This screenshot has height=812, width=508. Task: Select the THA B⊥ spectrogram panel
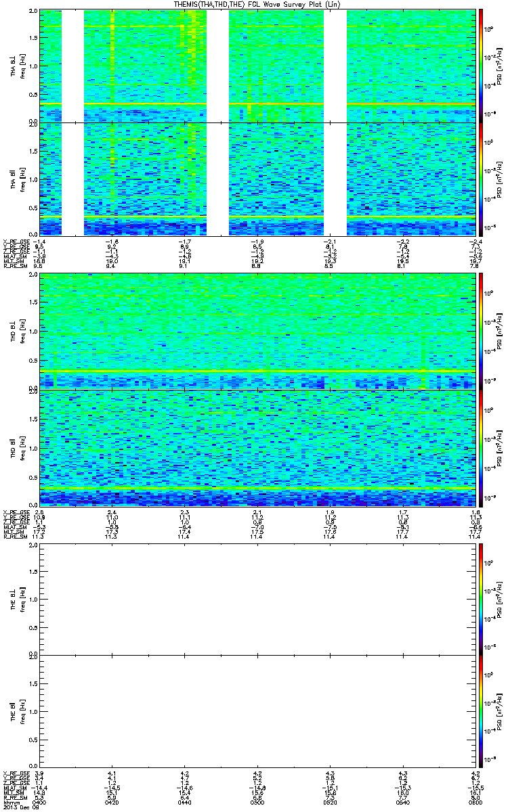[259, 66]
